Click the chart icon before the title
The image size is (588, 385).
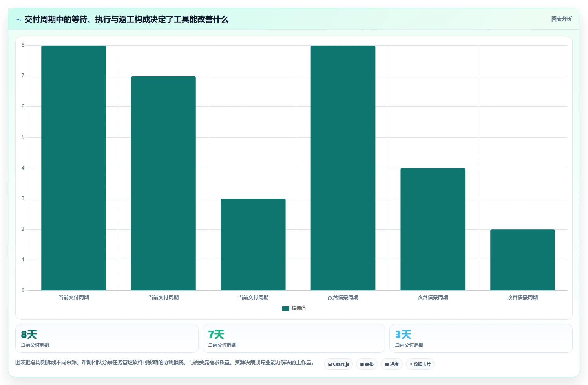click(18, 20)
